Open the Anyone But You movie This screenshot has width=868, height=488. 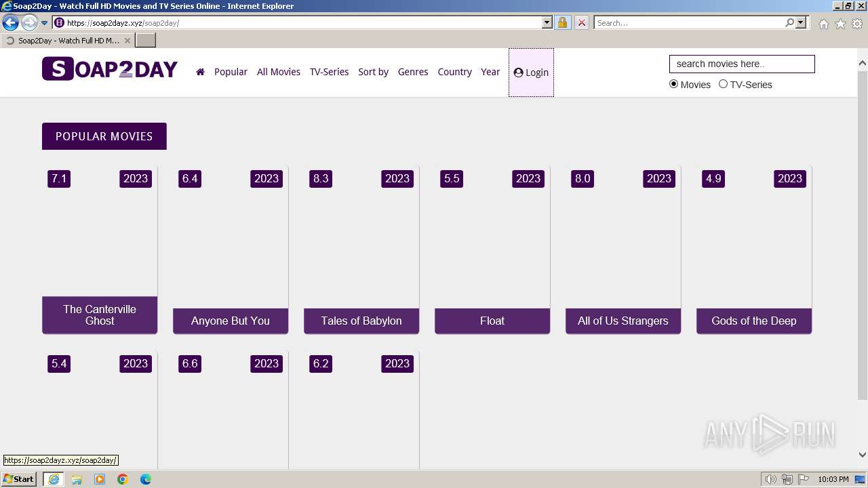pos(231,249)
